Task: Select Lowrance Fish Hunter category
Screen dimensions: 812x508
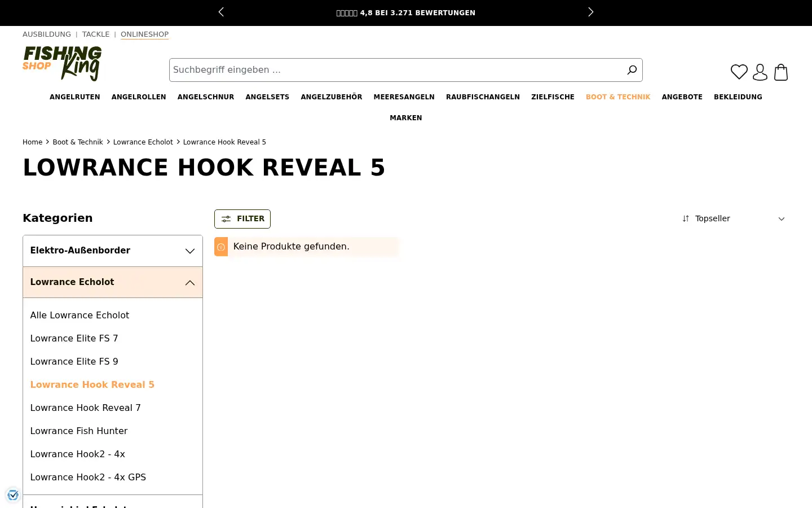Action: tap(78, 431)
